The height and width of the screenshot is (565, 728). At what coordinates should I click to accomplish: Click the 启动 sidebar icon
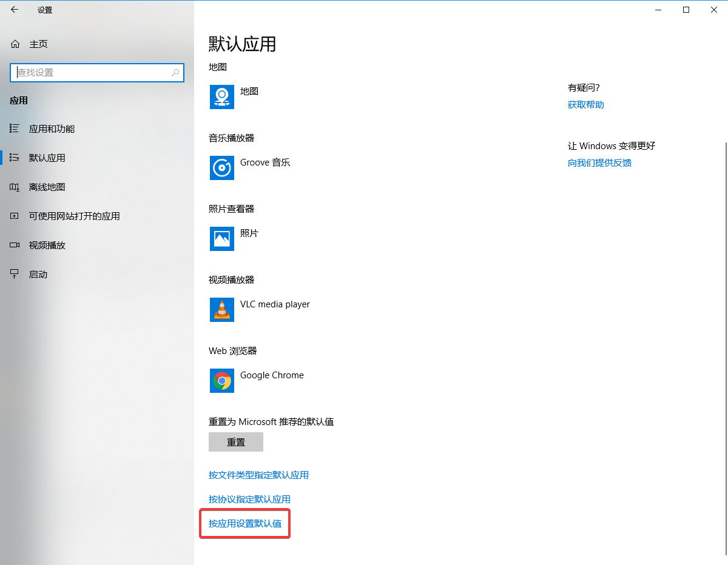(x=15, y=274)
